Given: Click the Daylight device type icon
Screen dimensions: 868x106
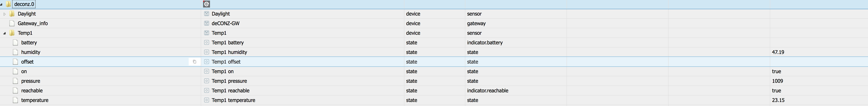Looking at the screenshot, I should click(x=207, y=14).
